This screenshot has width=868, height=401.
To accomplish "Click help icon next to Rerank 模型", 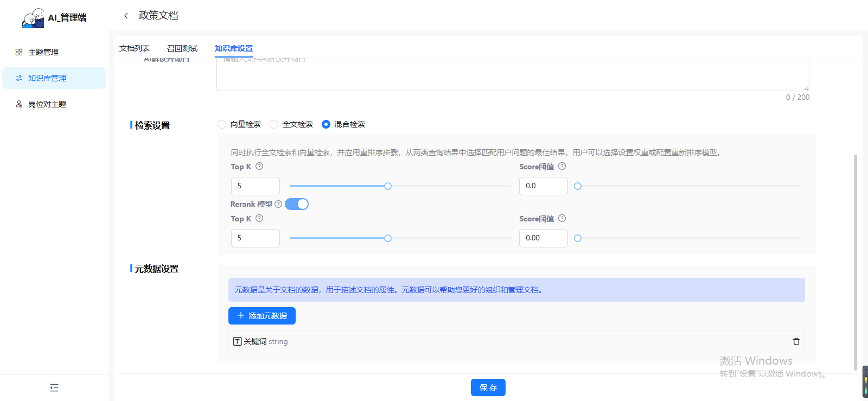I will coord(278,204).
